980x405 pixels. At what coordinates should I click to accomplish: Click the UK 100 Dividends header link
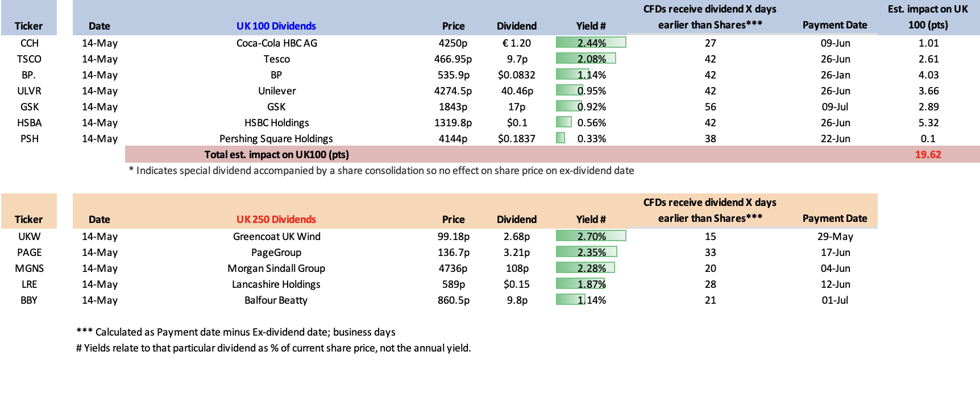276,26
